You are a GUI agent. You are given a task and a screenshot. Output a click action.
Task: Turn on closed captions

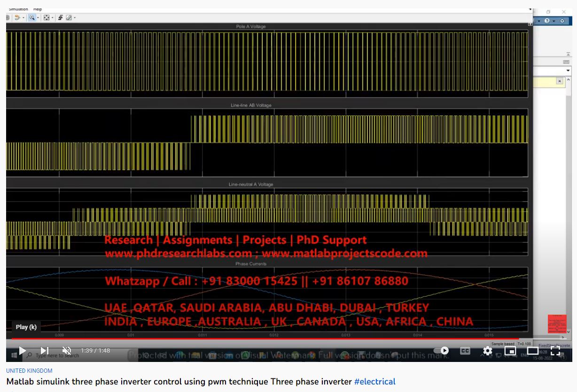pos(465,350)
